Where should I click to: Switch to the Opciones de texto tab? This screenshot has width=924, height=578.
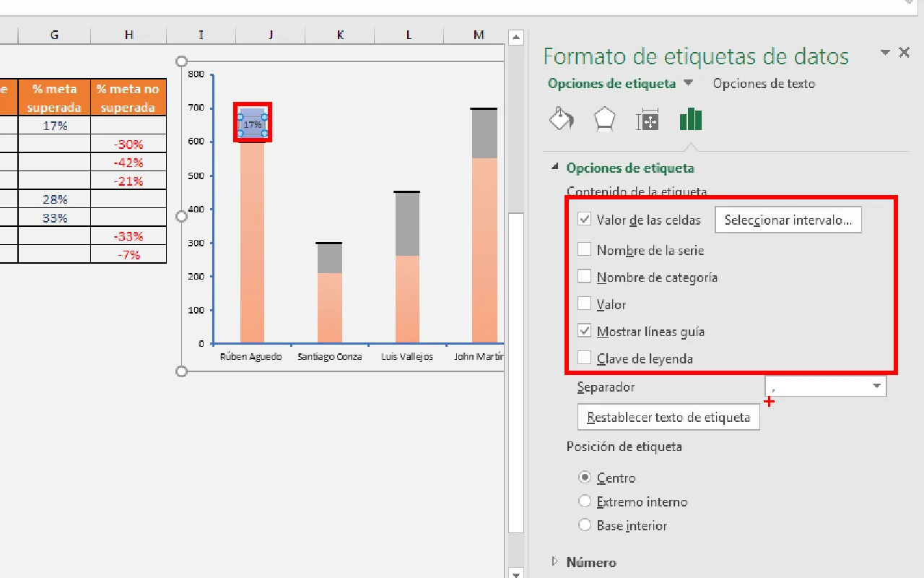point(764,83)
